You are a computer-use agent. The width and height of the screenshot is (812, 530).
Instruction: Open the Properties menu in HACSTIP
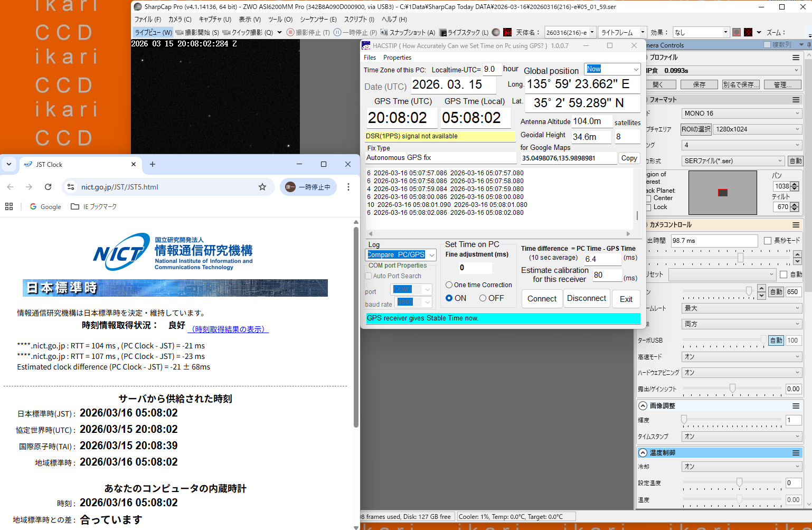397,58
